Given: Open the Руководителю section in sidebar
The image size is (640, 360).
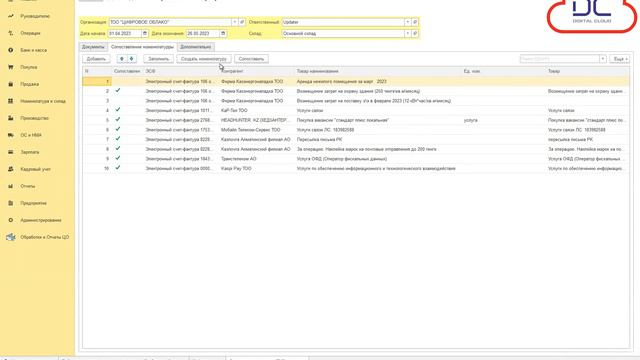Looking at the screenshot, I should [x=35, y=16].
